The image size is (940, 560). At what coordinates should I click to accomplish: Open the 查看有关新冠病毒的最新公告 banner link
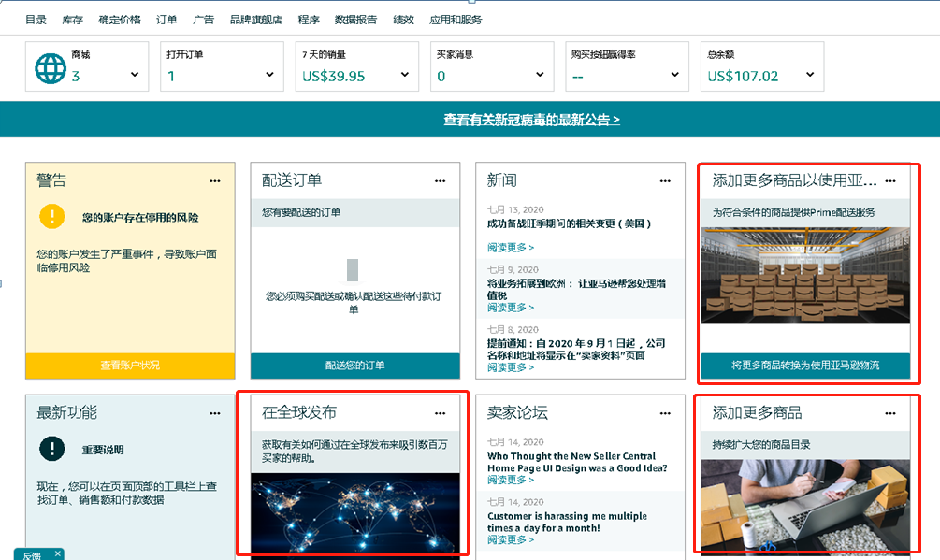(x=531, y=120)
